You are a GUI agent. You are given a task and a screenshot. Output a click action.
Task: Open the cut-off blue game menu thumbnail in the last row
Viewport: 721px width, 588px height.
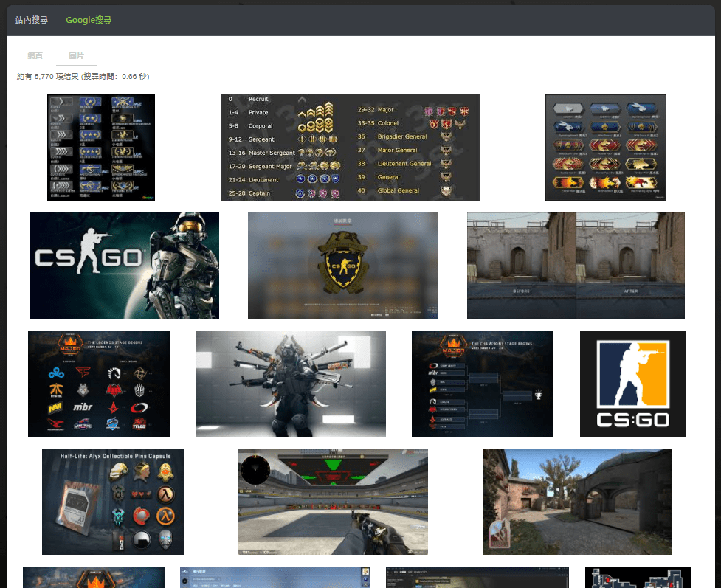(x=275, y=578)
